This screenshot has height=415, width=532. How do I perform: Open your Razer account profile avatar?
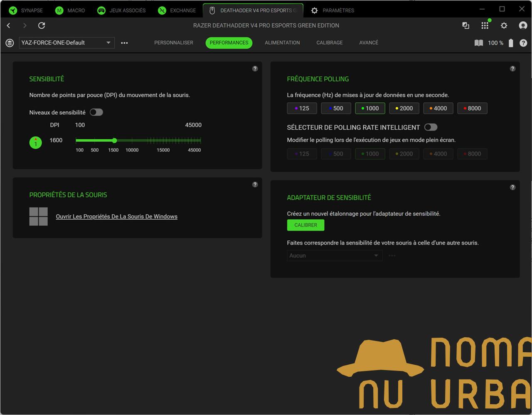tap(522, 25)
